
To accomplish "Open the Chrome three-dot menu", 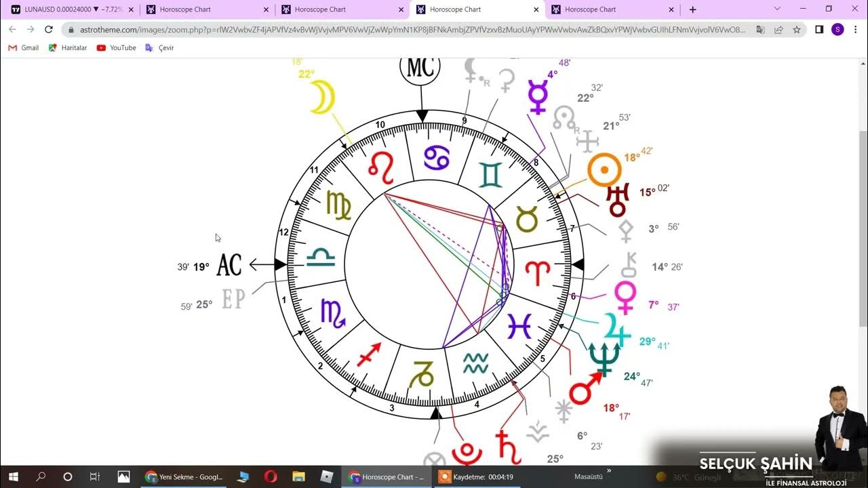I will point(856,30).
